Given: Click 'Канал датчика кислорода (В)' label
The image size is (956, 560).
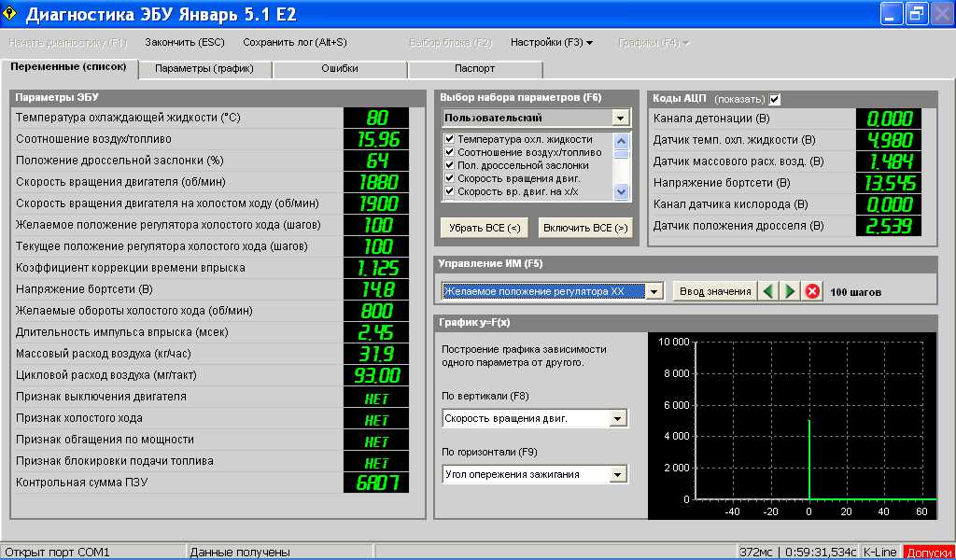Looking at the screenshot, I should (x=730, y=204).
